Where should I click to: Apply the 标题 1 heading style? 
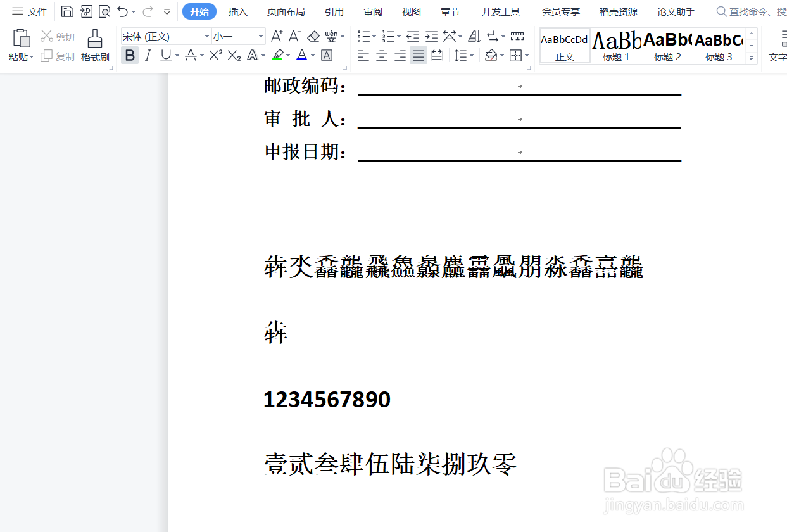(615, 45)
